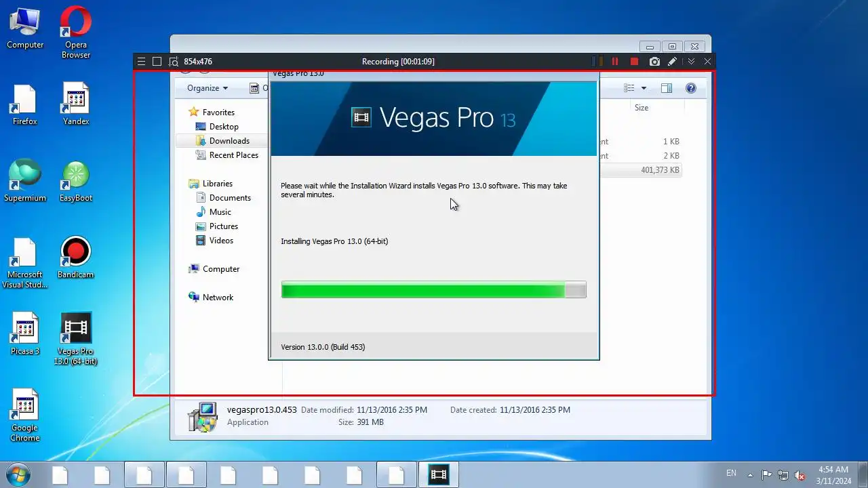Click the Recording [00:01:09] timer text
The height and width of the screenshot is (488, 868).
click(398, 62)
